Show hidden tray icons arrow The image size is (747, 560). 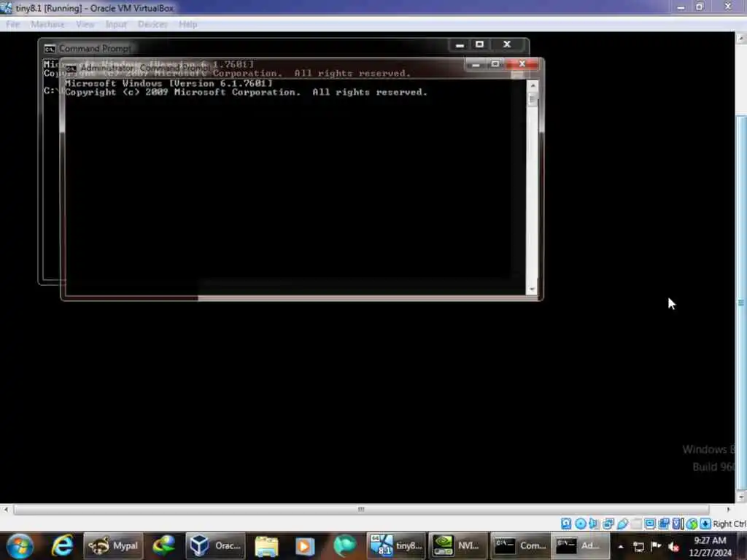click(x=621, y=547)
